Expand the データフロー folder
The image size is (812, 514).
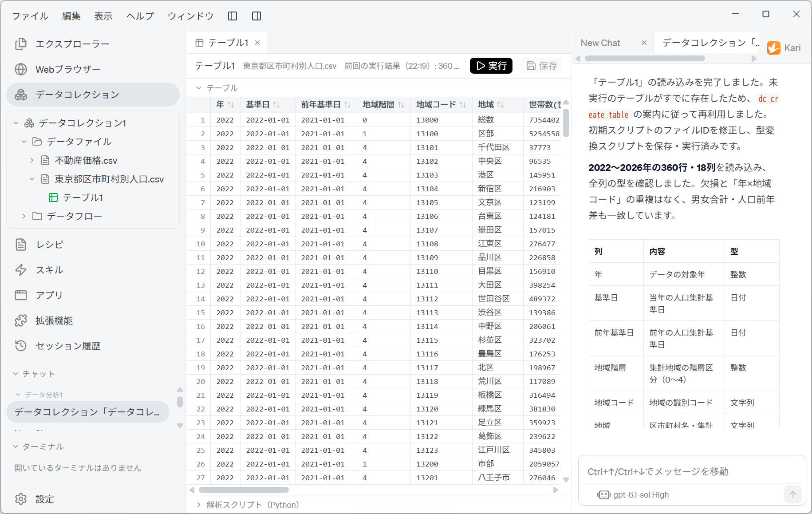pyautogui.click(x=24, y=216)
